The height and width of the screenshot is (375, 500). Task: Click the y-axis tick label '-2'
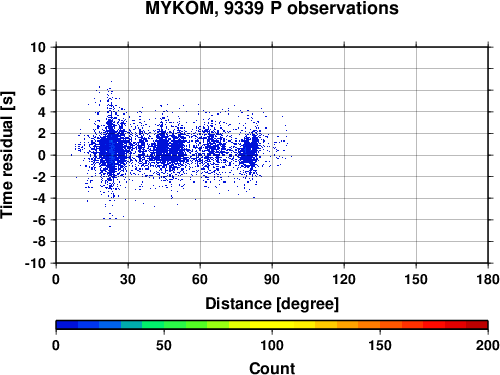(x=39, y=177)
